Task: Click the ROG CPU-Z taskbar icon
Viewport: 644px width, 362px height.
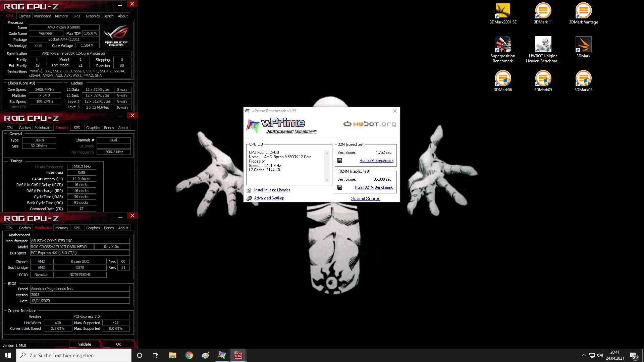Action: (x=238, y=355)
